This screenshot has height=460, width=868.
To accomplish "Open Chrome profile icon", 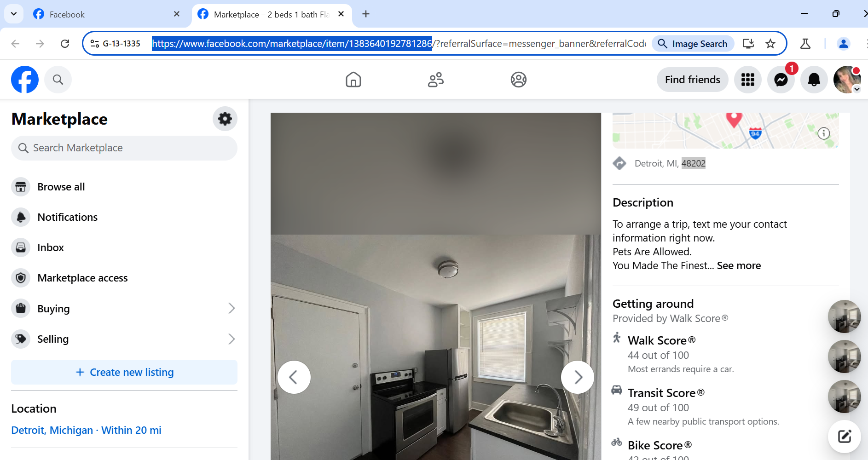I will (x=844, y=44).
